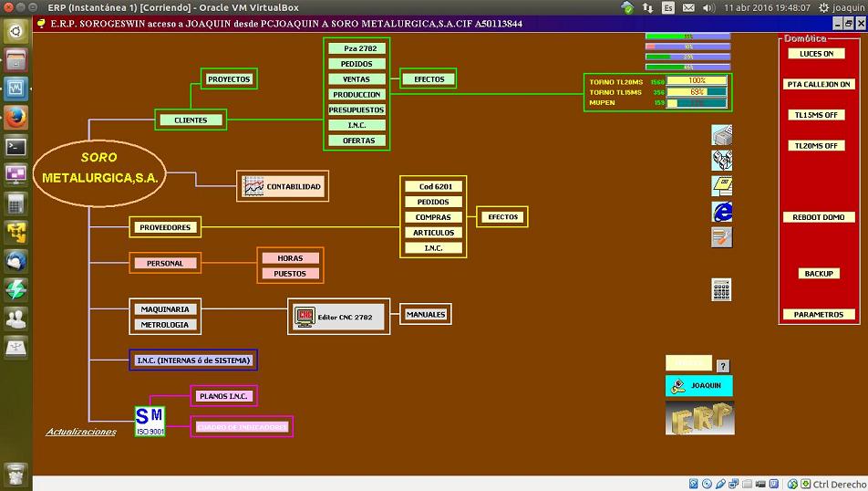The image size is (868, 491).
Task: Open PUESTOS under Personal
Action: pos(290,274)
